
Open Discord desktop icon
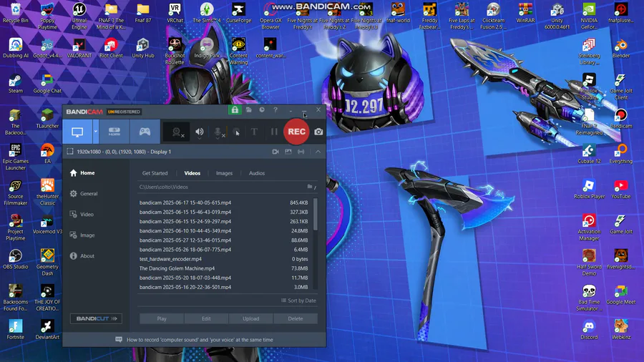point(589,330)
